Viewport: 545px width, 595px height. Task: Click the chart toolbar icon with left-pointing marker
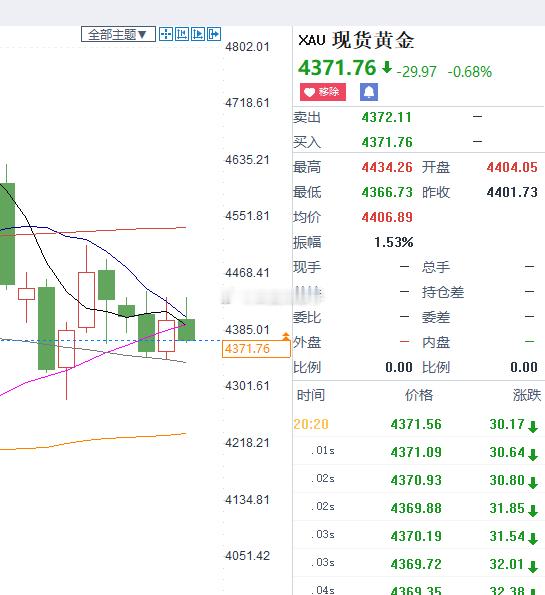click(x=182, y=34)
